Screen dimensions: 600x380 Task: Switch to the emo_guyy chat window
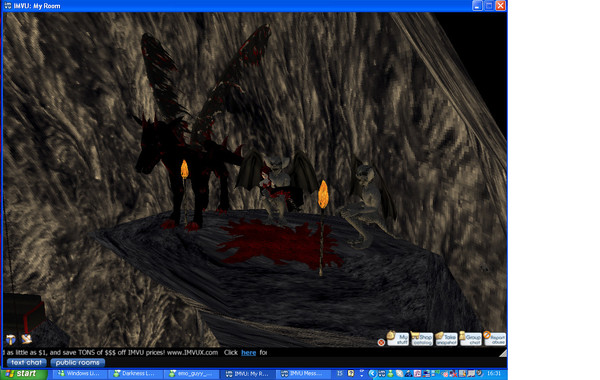coord(192,374)
